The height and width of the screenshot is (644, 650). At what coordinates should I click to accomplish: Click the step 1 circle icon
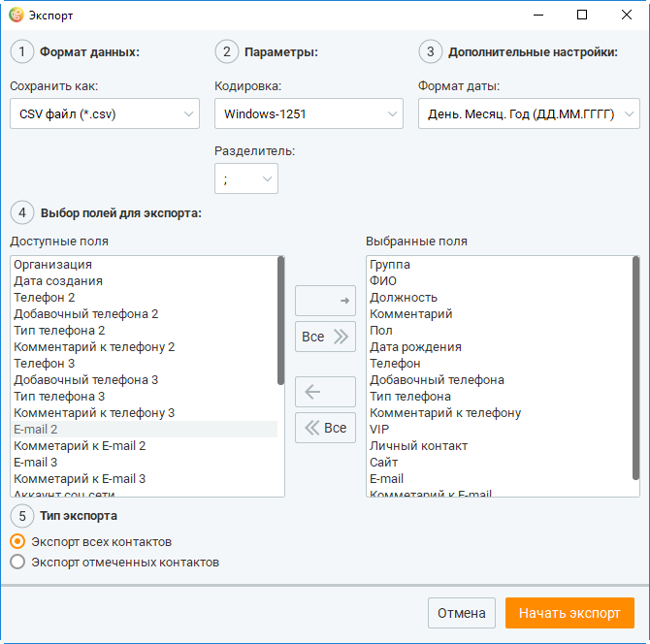point(22,51)
